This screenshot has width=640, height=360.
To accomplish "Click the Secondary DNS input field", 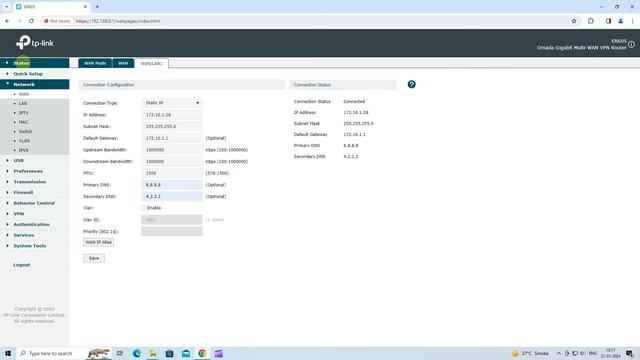I will [172, 196].
